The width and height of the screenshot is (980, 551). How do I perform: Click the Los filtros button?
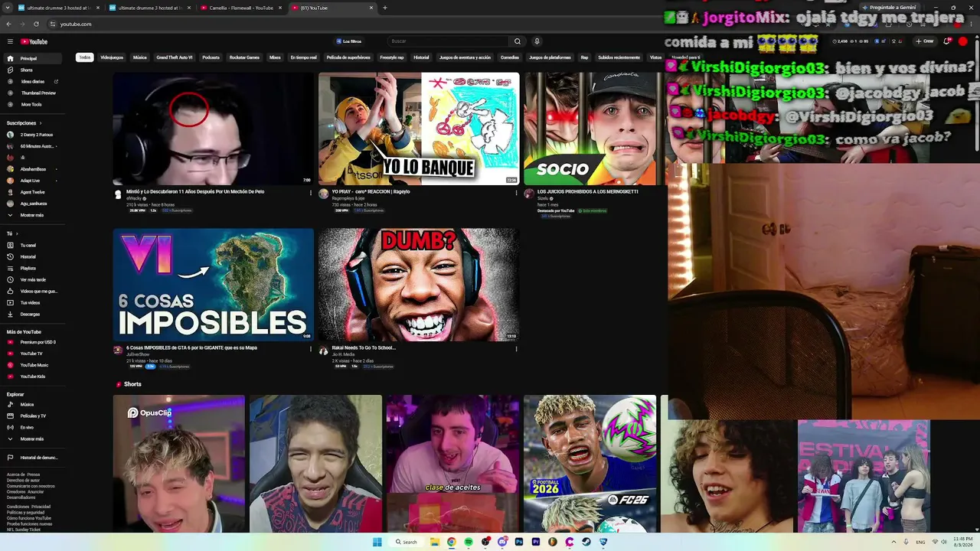click(348, 41)
